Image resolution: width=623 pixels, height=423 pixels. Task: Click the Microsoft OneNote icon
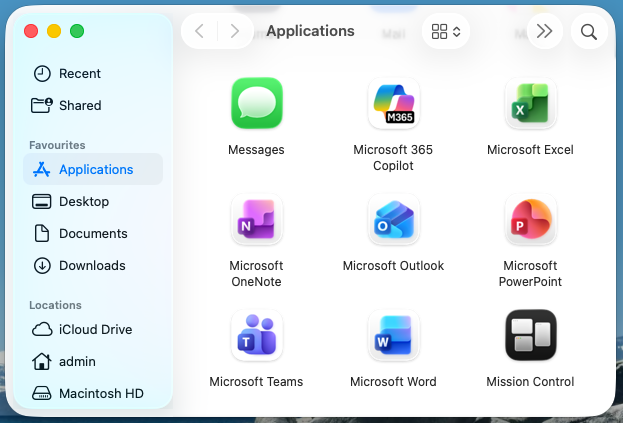(x=257, y=219)
